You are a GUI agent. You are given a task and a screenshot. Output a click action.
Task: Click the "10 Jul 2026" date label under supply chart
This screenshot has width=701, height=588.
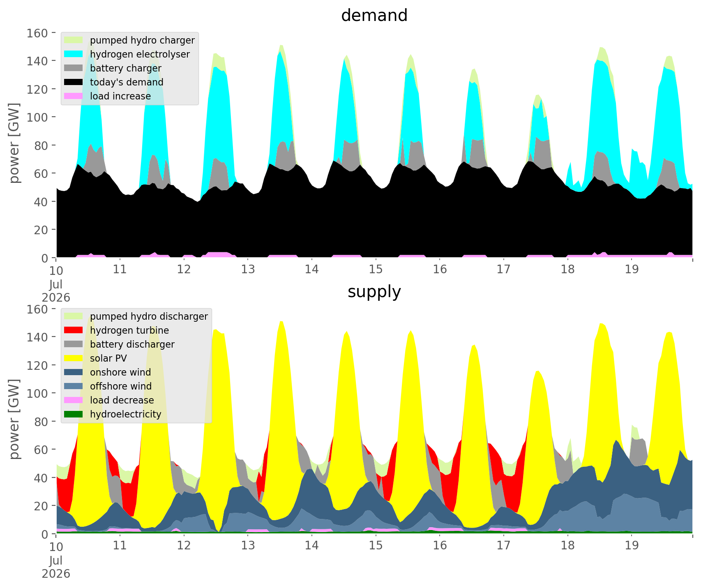tap(56, 560)
